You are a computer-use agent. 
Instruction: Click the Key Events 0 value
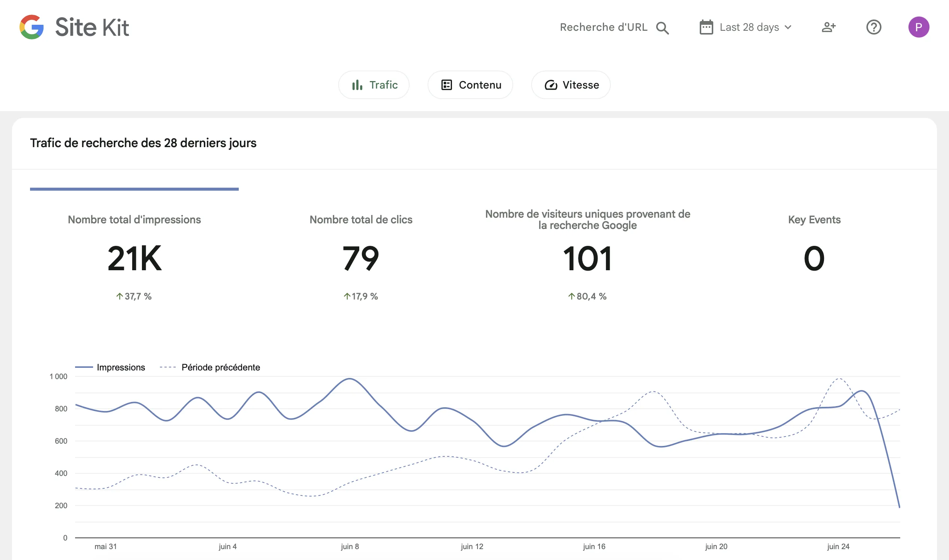[x=814, y=259]
